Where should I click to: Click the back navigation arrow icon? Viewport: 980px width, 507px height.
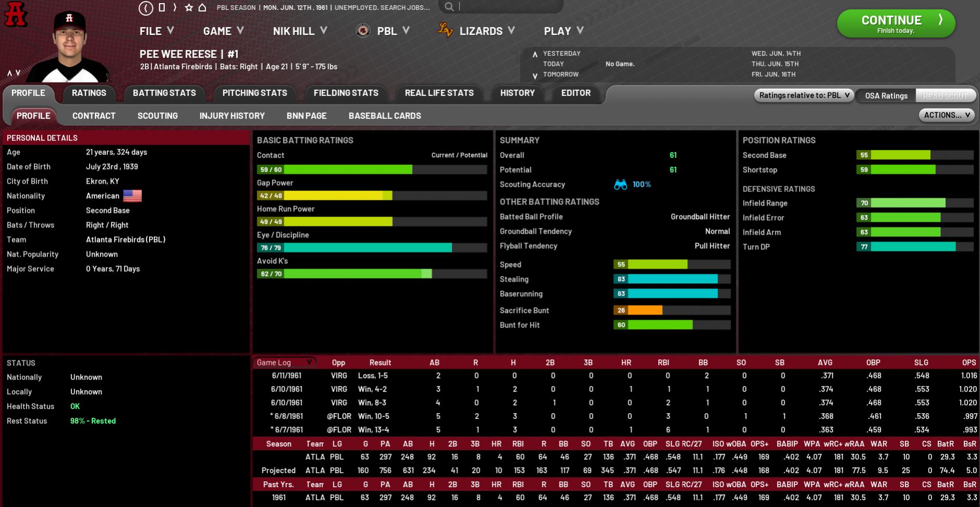point(146,8)
